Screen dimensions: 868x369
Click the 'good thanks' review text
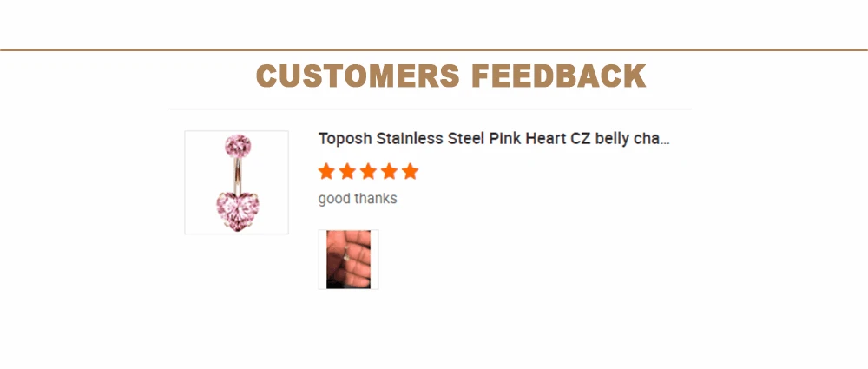(x=358, y=198)
